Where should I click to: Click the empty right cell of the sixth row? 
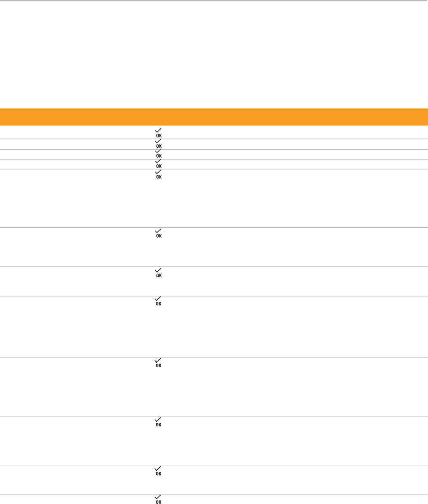pos(293,247)
